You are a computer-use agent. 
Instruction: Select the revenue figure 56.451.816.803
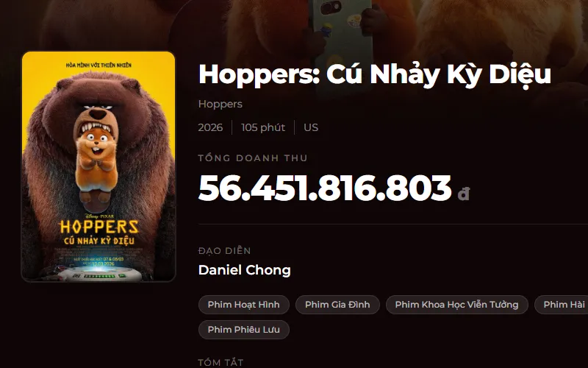(x=325, y=188)
